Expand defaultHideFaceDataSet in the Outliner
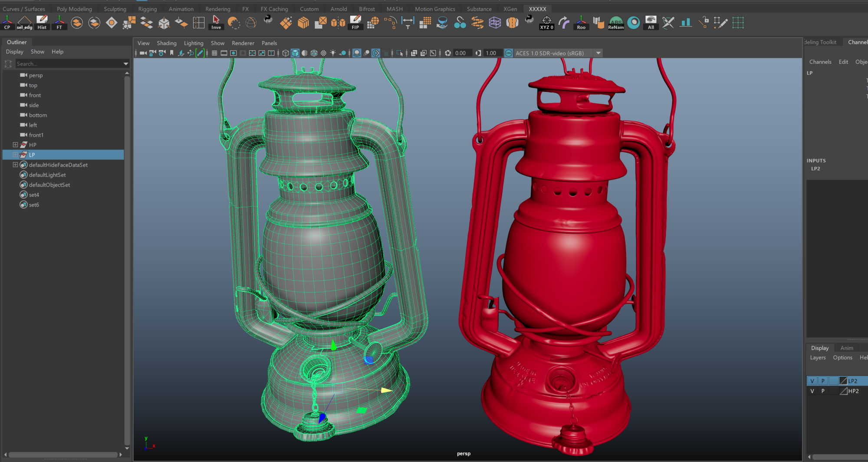This screenshot has width=868, height=462. pyautogui.click(x=15, y=165)
